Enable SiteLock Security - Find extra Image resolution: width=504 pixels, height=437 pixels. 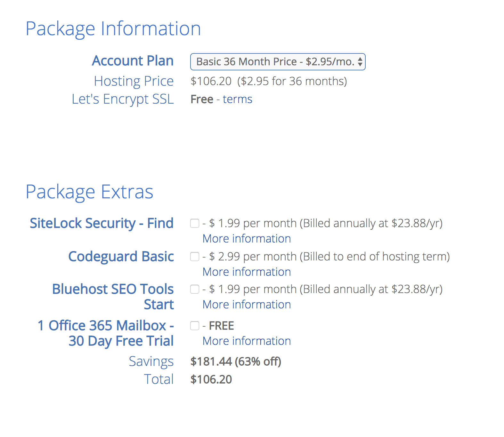click(x=194, y=224)
